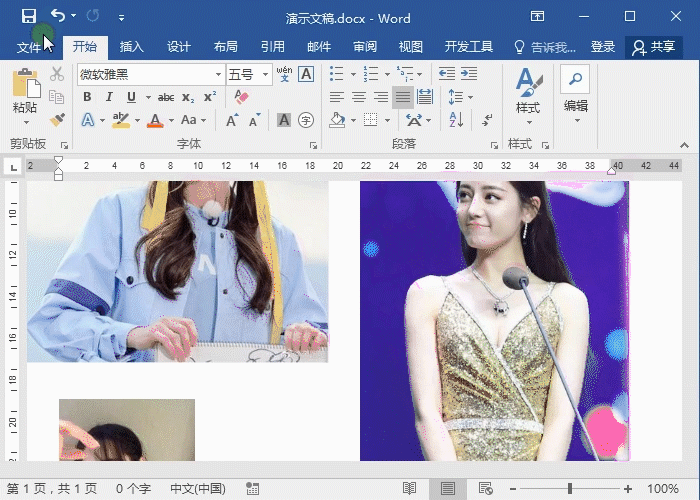Click the 共享 share button
700x500 pixels.
point(653,47)
